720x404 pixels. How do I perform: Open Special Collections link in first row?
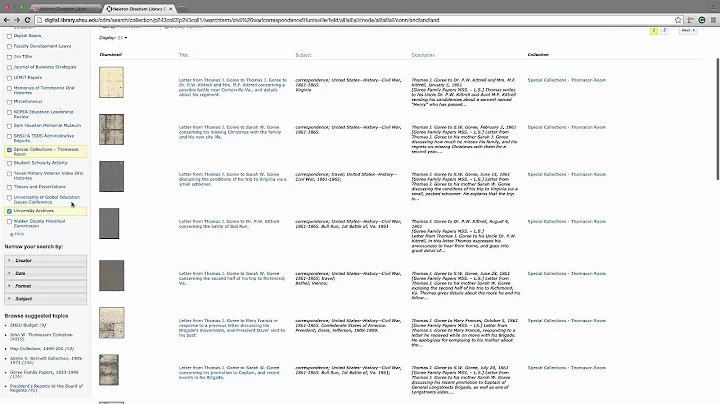point(567,80)
